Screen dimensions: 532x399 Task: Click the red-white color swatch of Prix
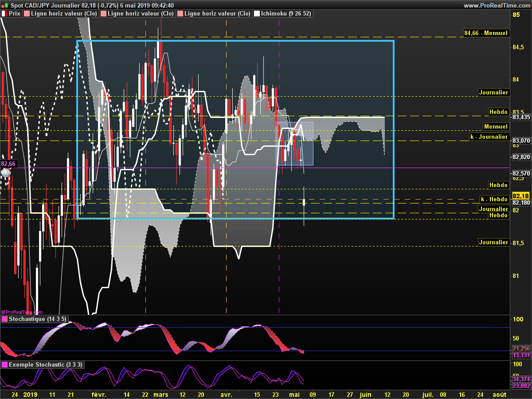coord(4,14)
